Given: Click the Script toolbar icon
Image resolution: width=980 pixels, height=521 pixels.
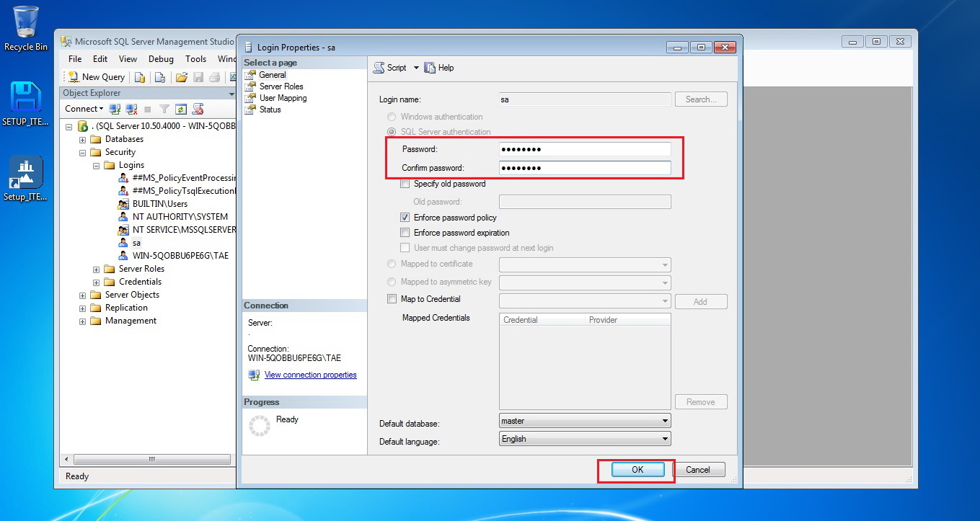Looking at the screenshot, I should pyautogui.click(x=389, y=68).
